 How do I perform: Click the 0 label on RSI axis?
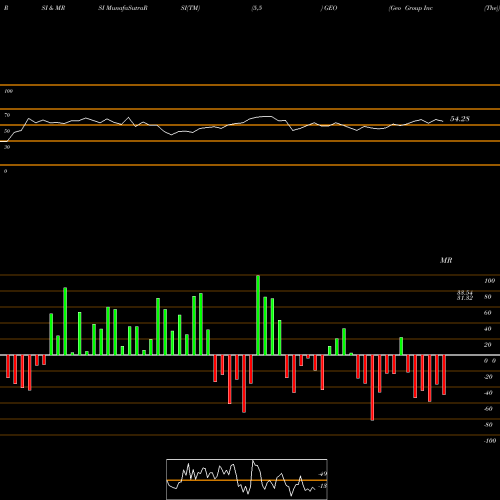coord(5,171)
